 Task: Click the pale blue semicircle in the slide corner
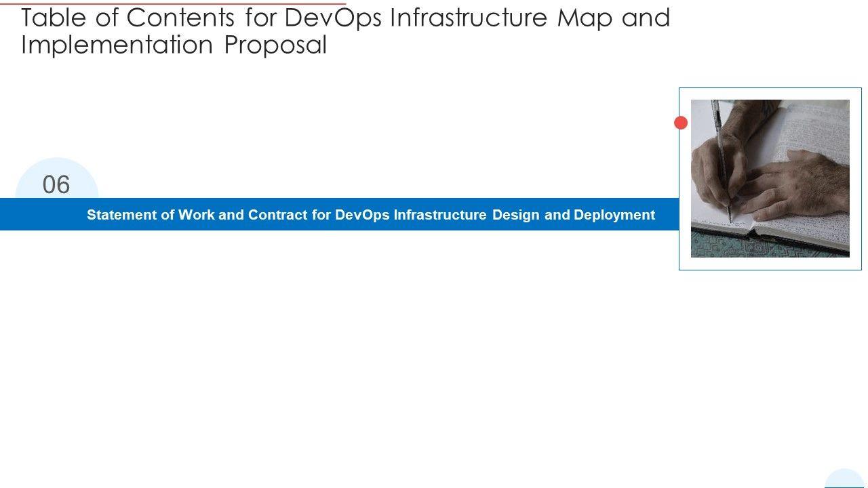(845, 479)
